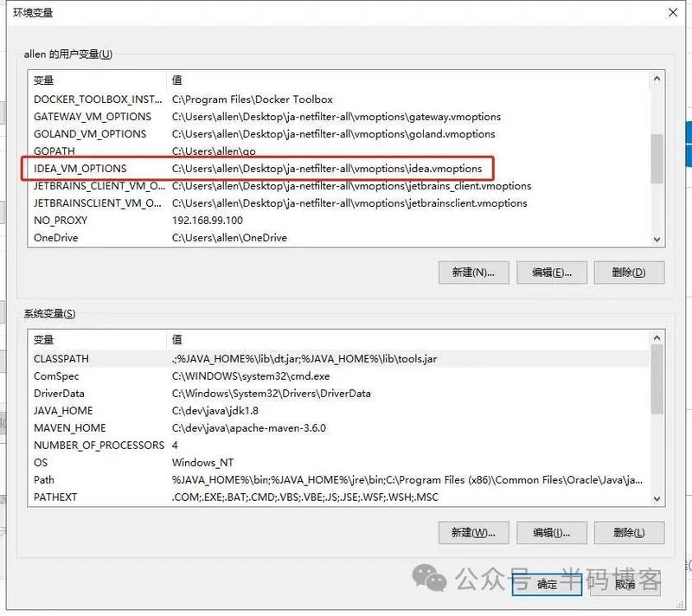Select the GOLAND_VM_OPTIONS user variable

[90, 134]
